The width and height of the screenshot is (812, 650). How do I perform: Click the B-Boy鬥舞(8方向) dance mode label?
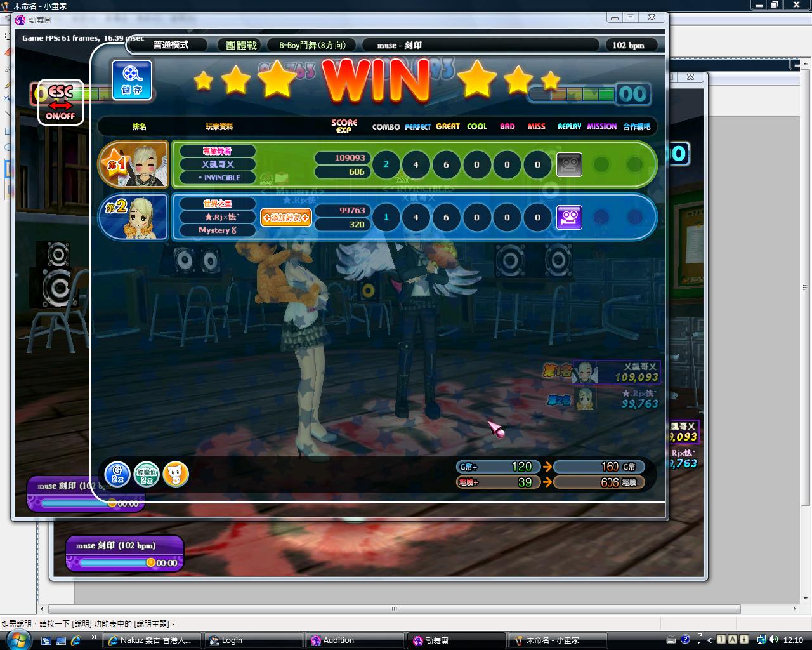[312, 45]
